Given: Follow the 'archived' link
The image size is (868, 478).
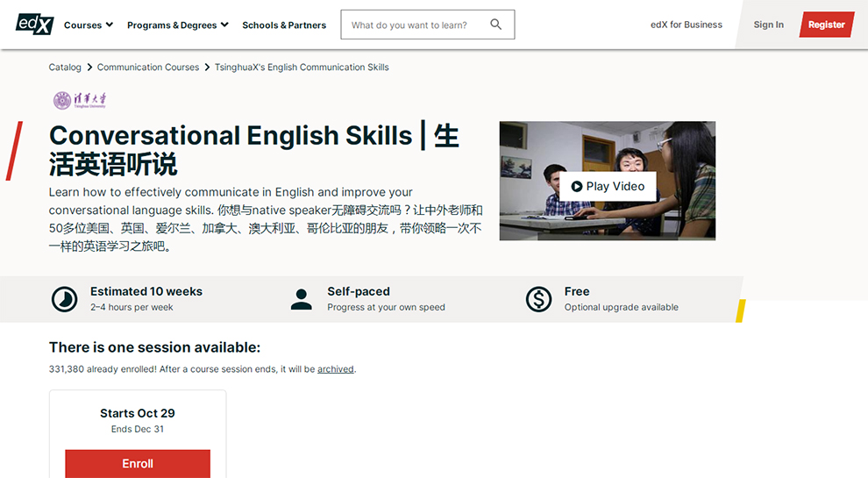Looking at the screenshot, I should click(x=336, y=369).
